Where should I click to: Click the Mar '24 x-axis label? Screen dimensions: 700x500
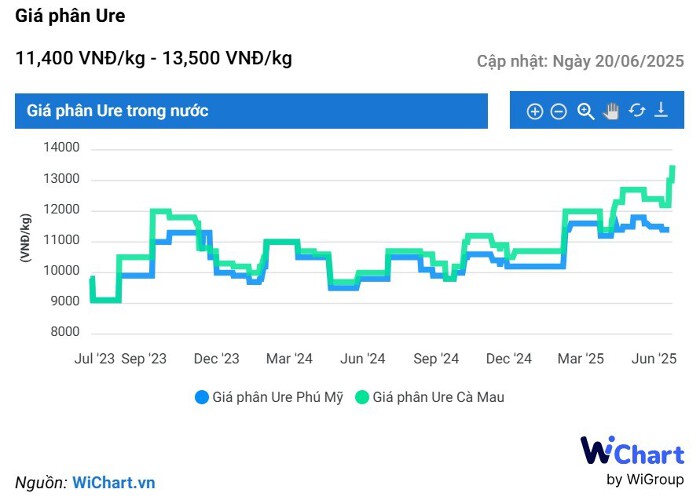290,358
